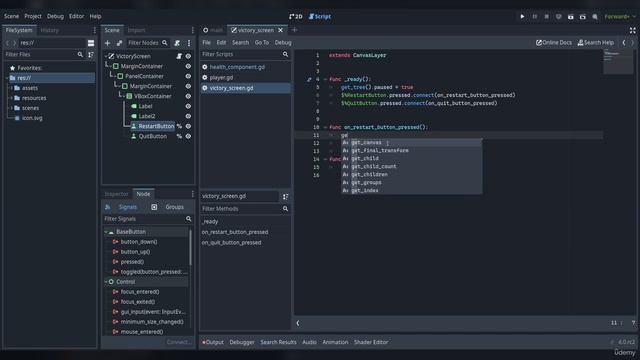Stop the running project
Viewport: 640px width, 360px height.
click(x=547, y=17)
